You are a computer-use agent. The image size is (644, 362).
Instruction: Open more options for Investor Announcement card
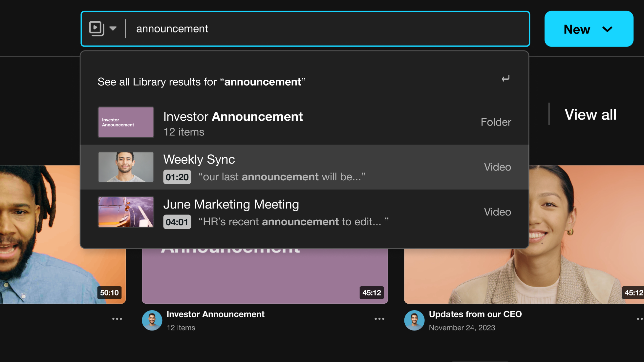tap(379, 319)
